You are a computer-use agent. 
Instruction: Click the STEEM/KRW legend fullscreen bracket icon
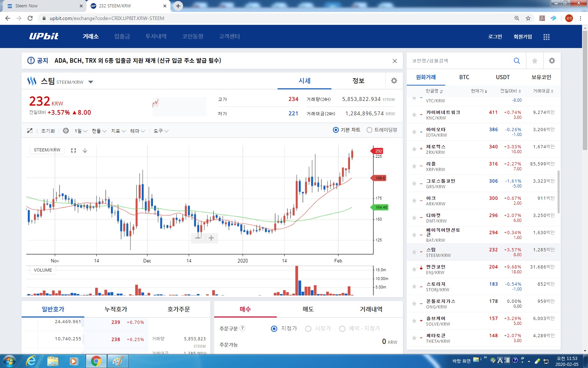click(73, 150)
